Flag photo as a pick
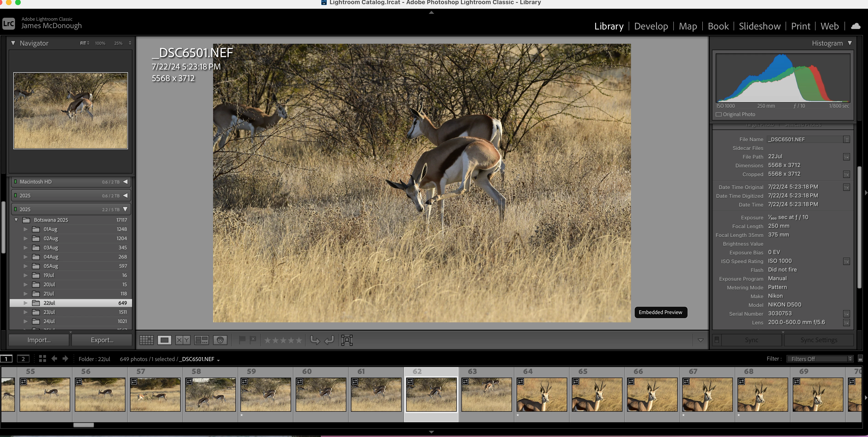 coord(242,340)
